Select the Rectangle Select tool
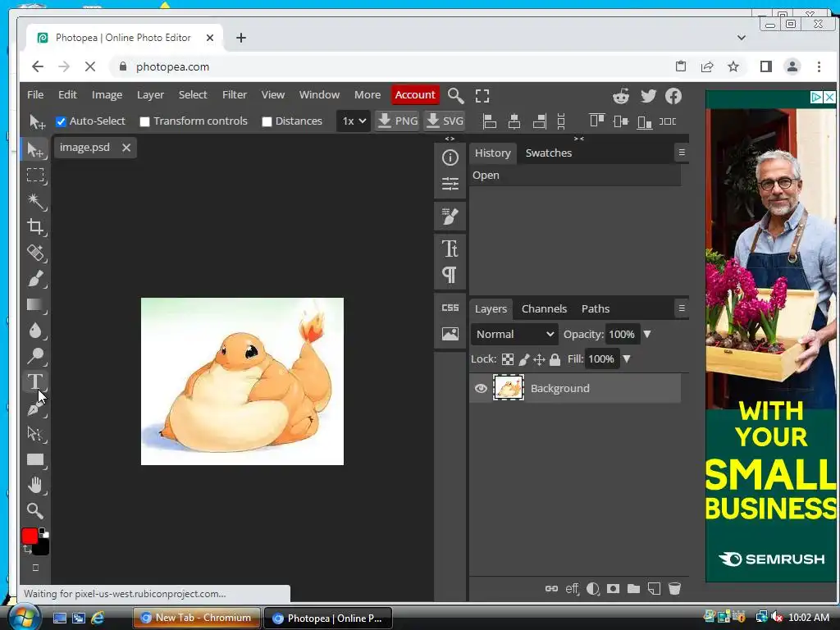The image size is (840, 630). [x=35, y=176]
